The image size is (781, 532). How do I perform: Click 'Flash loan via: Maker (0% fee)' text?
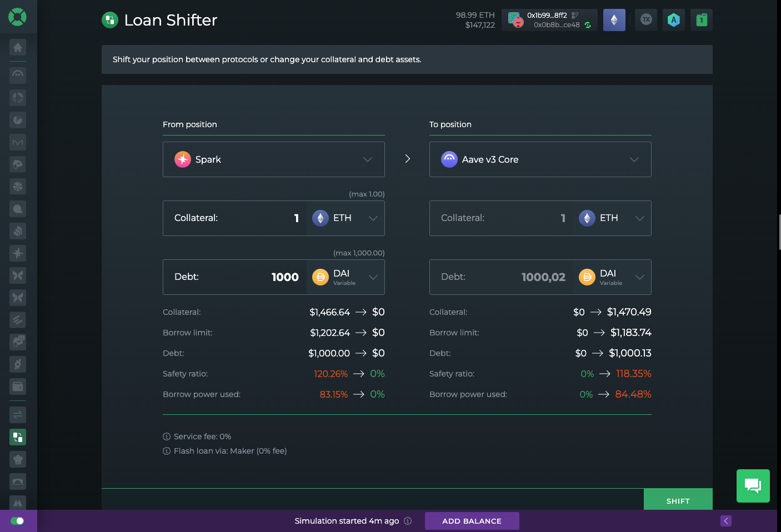pos(231,451)
